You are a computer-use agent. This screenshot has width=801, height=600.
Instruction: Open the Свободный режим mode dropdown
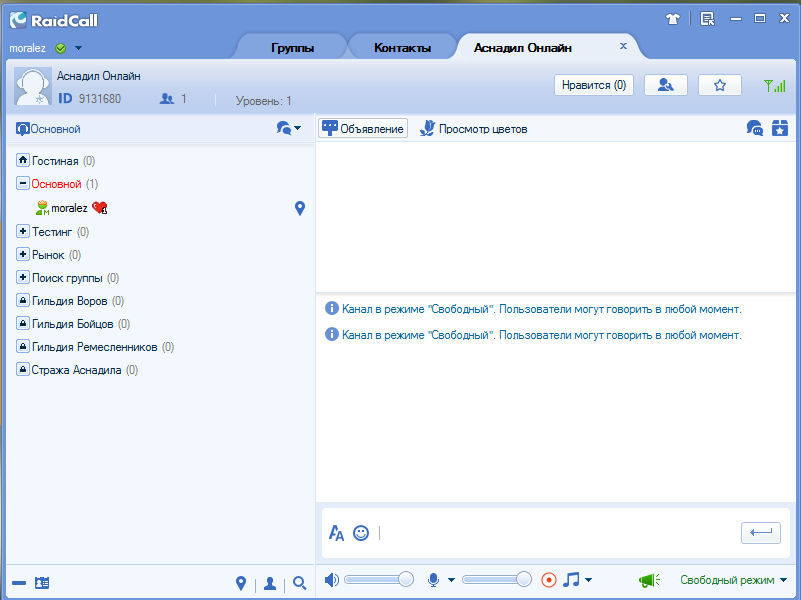(x=733, y=580)
